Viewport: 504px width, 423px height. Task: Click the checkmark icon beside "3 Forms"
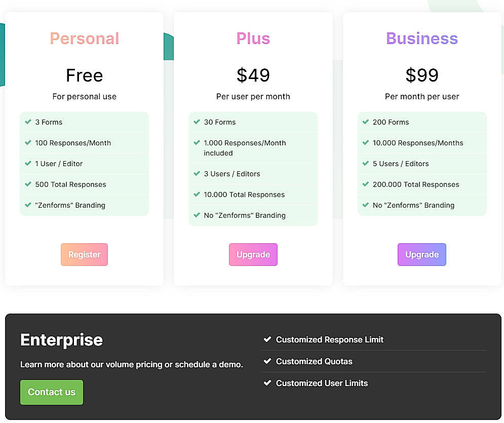[x=27, y=122]
